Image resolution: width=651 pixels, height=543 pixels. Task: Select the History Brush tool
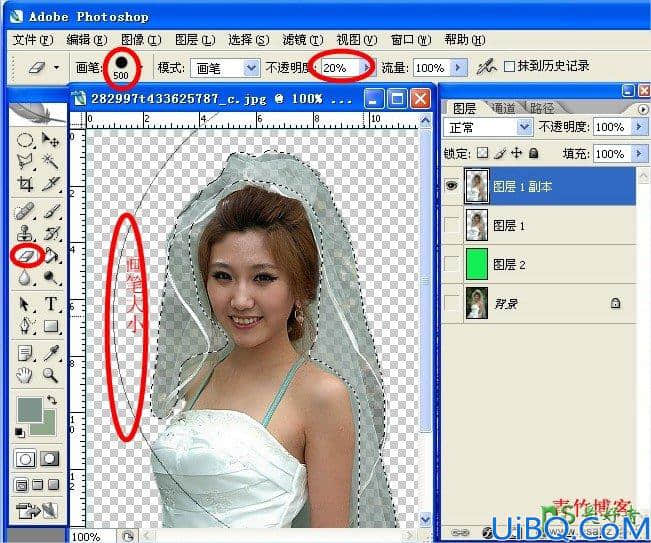point(51,233)
